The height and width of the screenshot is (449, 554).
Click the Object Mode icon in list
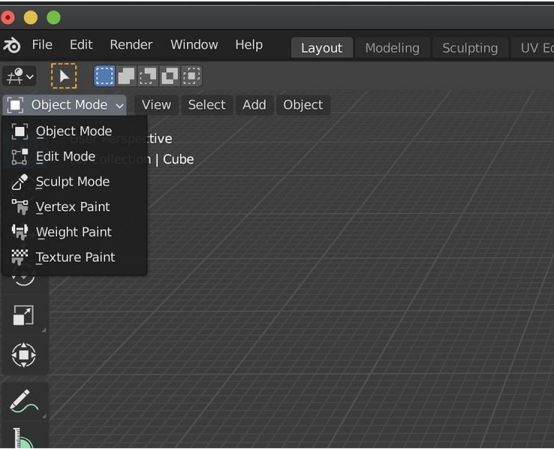coord(19,131)
